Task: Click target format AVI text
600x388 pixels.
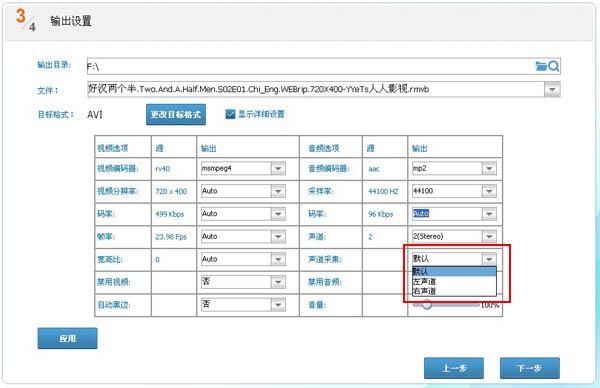Action: [x=95, y=114]
